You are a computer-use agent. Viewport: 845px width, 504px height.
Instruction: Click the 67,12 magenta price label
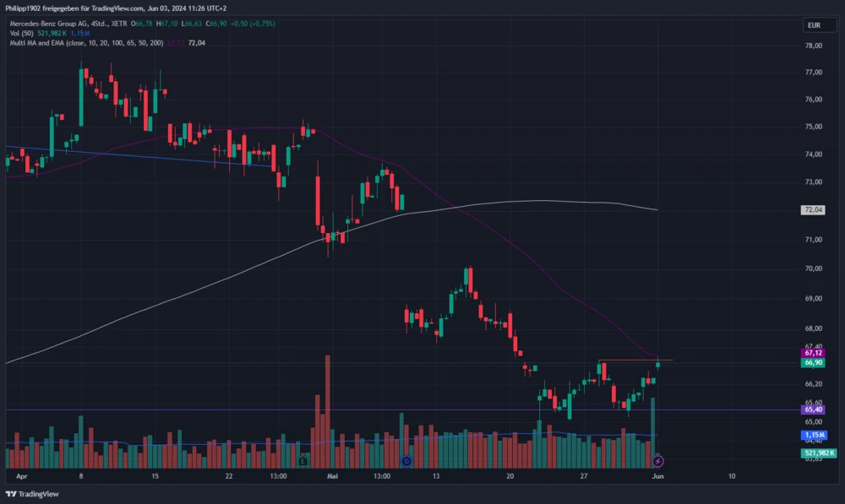pyautogui.click(x=814, y=353)
